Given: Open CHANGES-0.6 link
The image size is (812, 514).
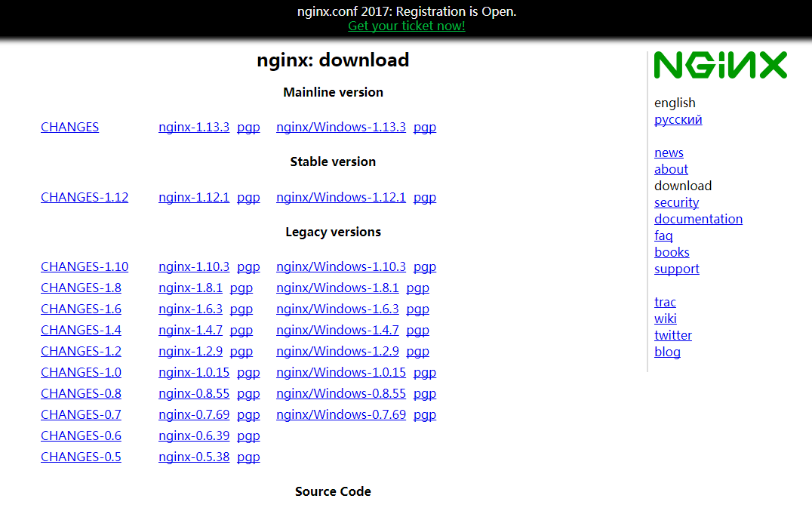Looking at the screenshot, I should (x=81, y=437).
